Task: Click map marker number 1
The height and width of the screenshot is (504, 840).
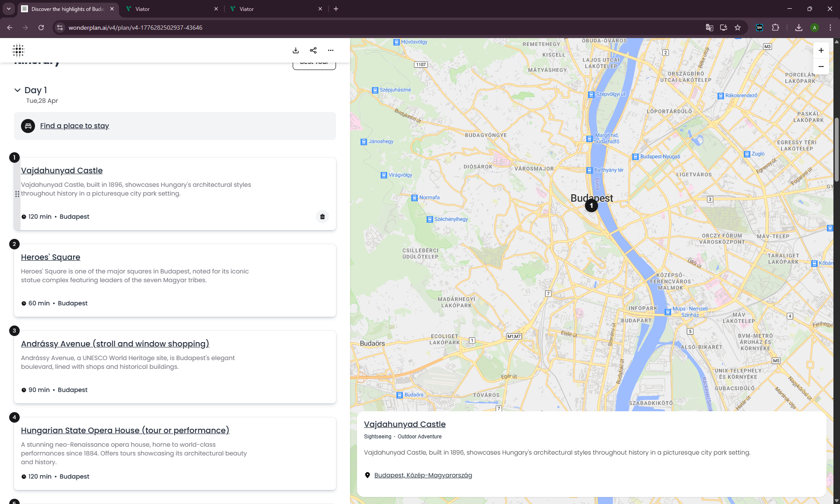Action: [591, 206]
